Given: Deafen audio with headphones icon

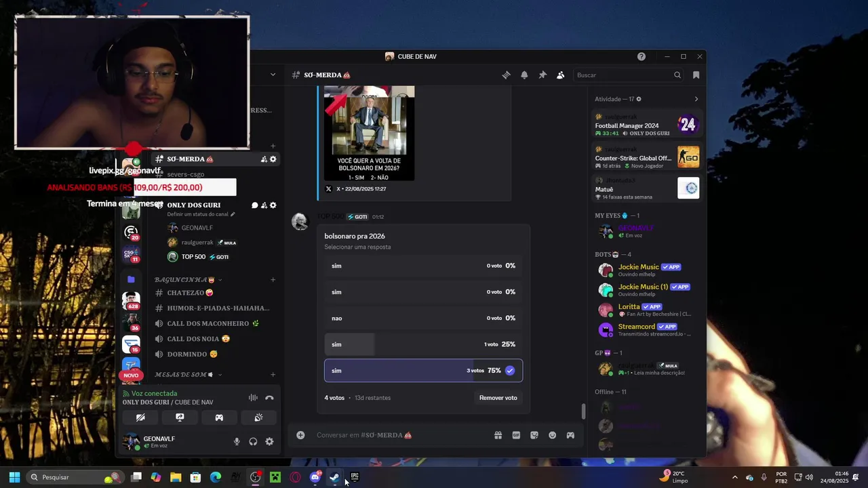Looking at the screenshot, I should [253, 442].
